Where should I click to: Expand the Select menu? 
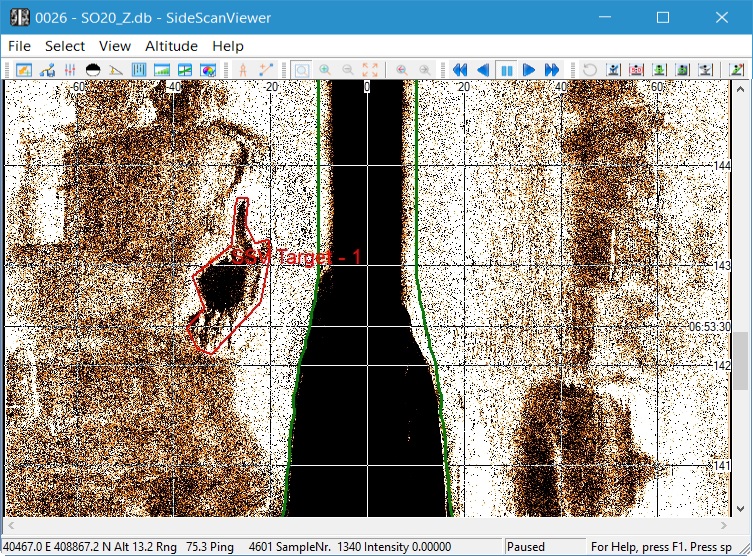[65, 46]
